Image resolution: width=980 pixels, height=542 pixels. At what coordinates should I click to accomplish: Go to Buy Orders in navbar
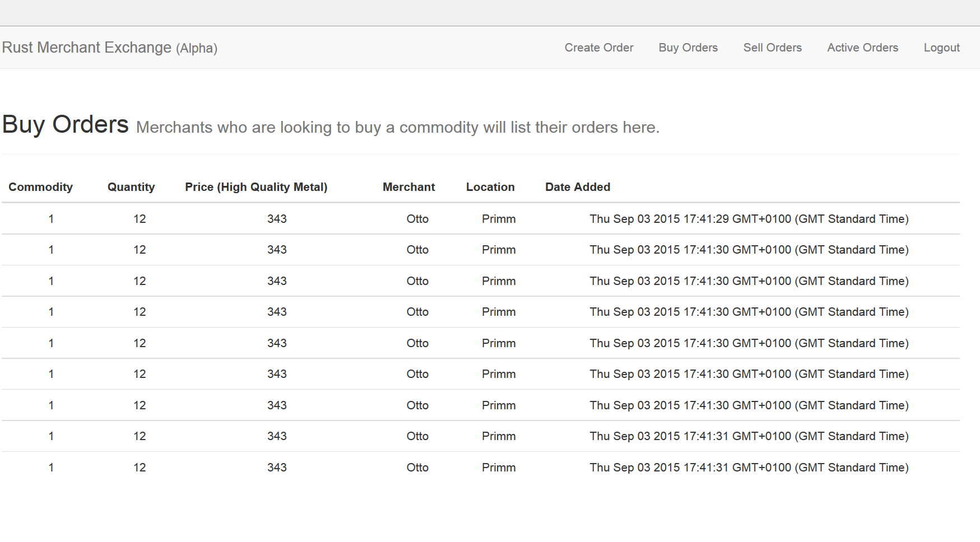click(x=688, y=48)
